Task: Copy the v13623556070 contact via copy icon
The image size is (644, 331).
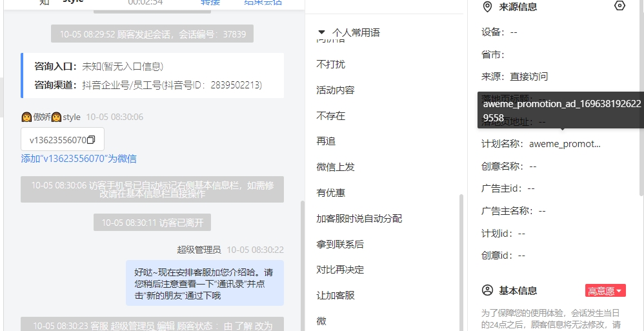Action: click(x=91, y=140)
